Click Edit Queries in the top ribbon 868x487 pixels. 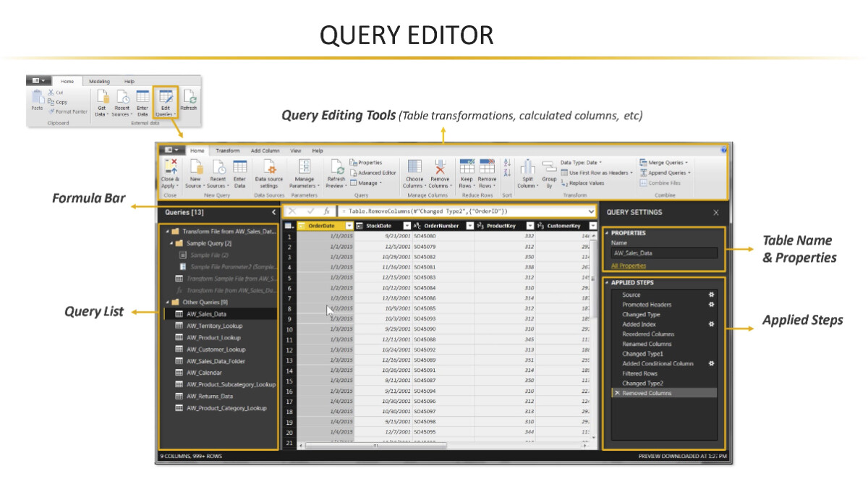click(166, 101)
